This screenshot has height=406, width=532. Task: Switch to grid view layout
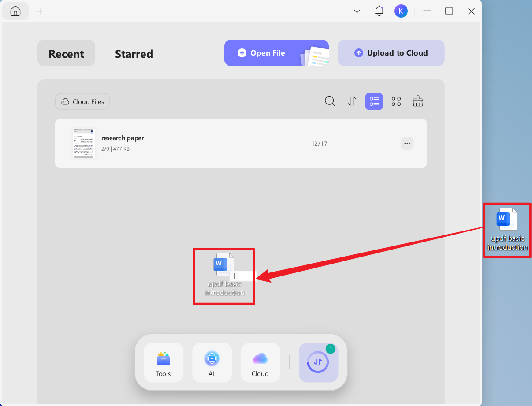click(396, 101)
